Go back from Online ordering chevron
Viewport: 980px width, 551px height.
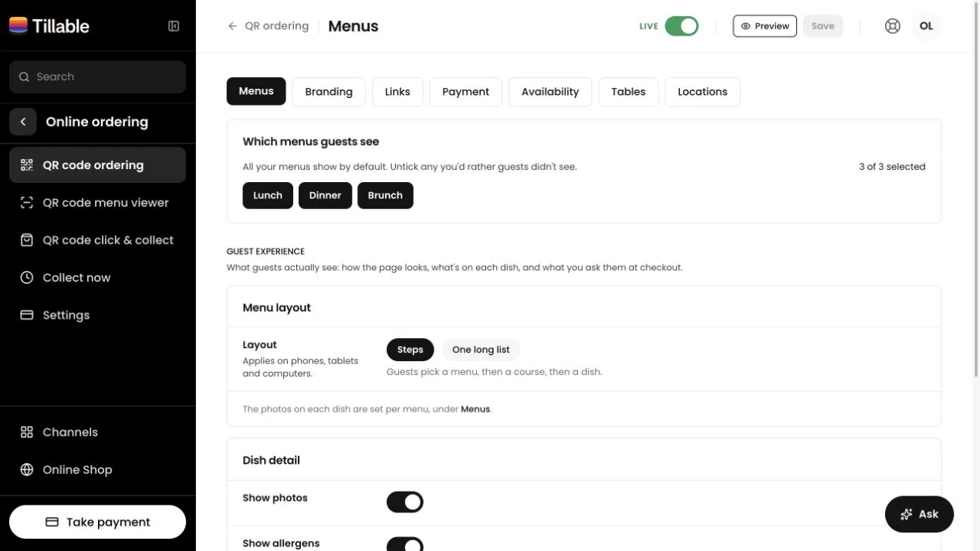click(x=23, y=122)
